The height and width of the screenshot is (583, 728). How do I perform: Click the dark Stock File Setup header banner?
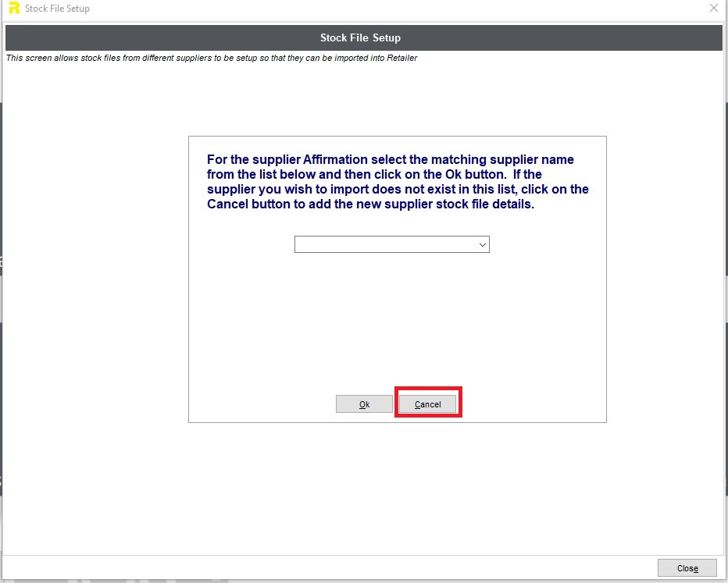pyautogui.click(x=360, y=37)
